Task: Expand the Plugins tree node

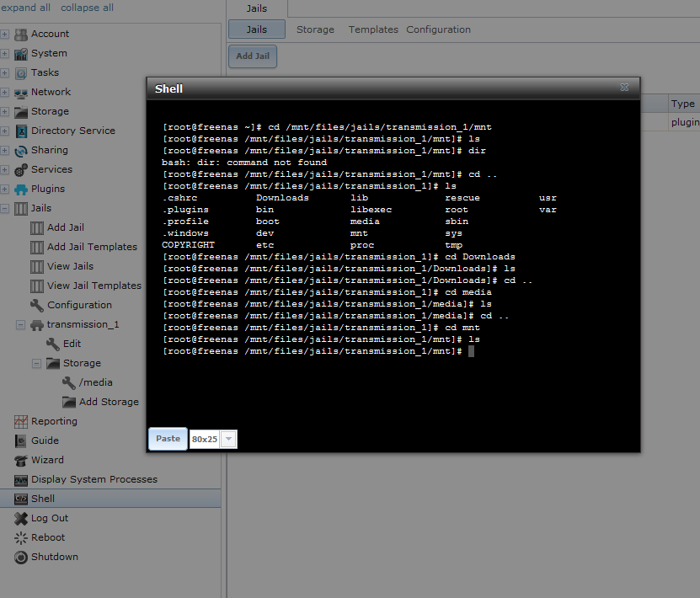Action: tap(4, 190)
